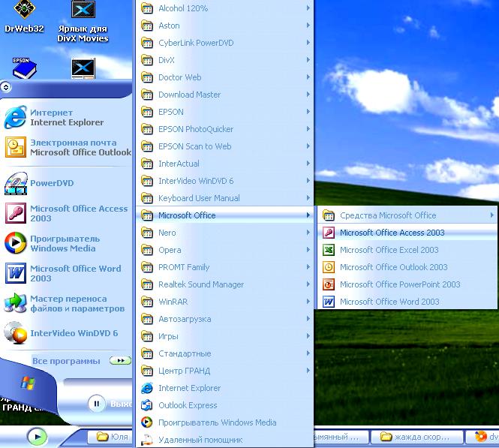Click the pause-icon log off button
This screenshot has height=448, width=499.
(97, 404)
